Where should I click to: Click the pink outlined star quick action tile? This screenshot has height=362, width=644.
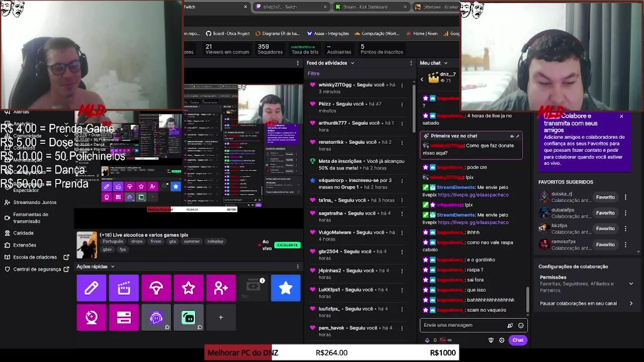pyautogui.click(x=189, y=288)
